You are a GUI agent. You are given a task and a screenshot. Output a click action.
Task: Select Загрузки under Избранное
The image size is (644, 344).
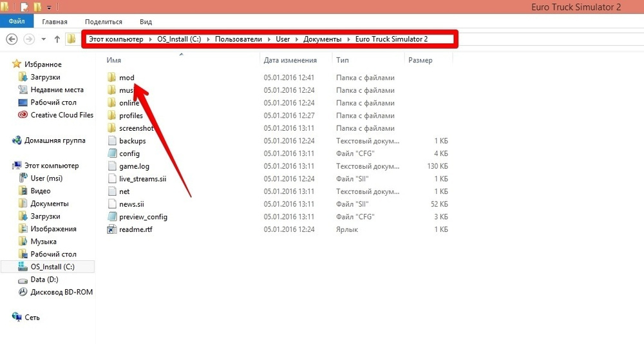tap(45, 77)
